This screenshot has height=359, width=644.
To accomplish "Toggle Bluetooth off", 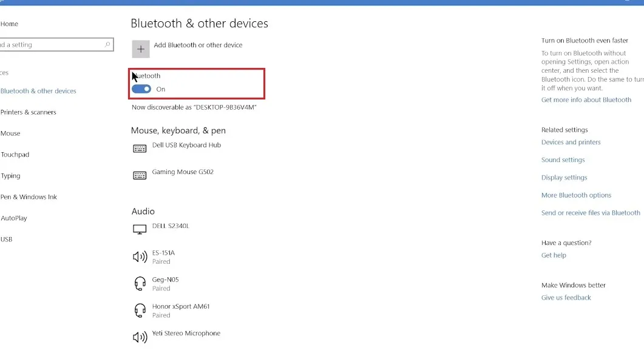I will pyautogui.click(x=141, y=89).
